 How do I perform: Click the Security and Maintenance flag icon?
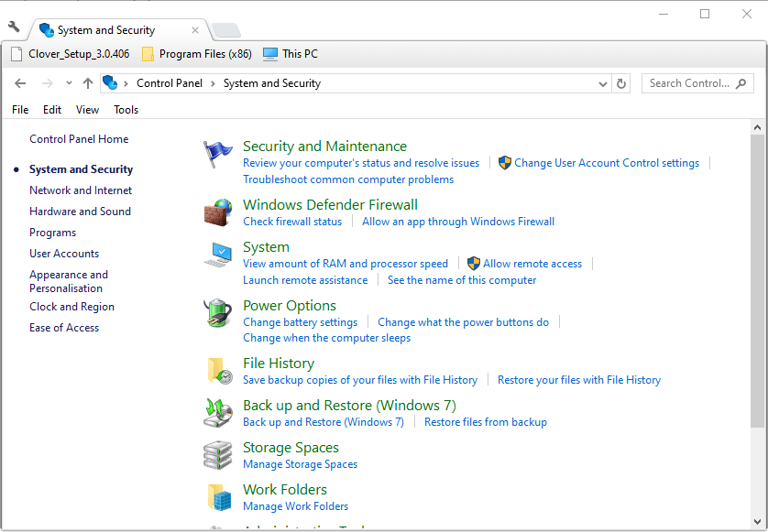[x=217, y=154]
